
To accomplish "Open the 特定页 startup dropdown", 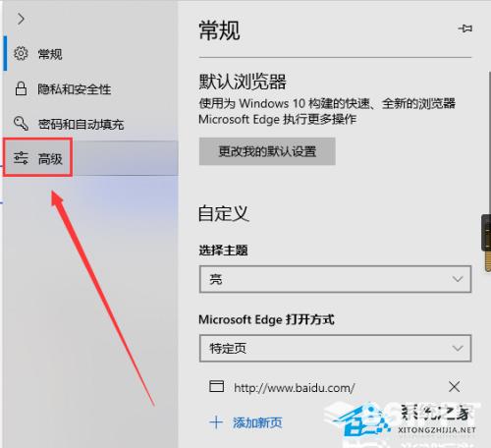I will (x=335, y=348).
